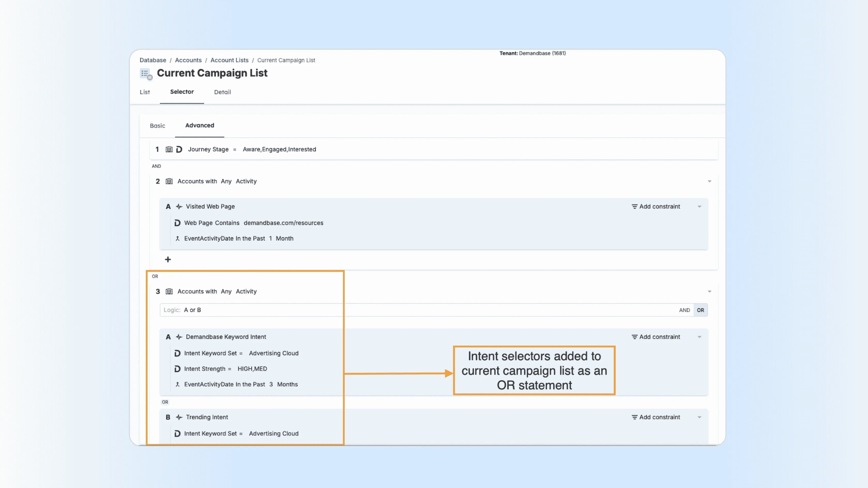Switch to the List tab
Image resolution: width=868 pixels, height=488 pixels.
tap(145, 92)
